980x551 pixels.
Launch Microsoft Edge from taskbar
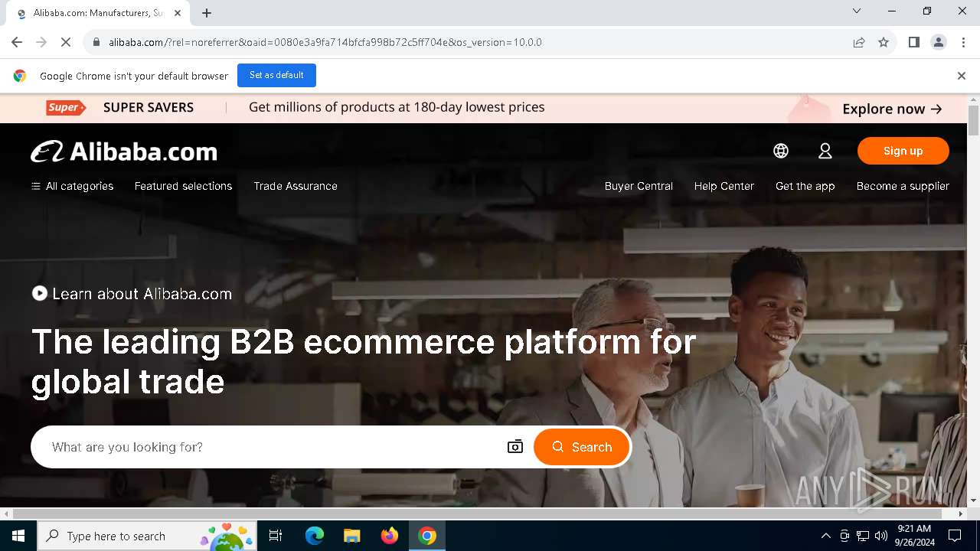(x=315, y=536)
